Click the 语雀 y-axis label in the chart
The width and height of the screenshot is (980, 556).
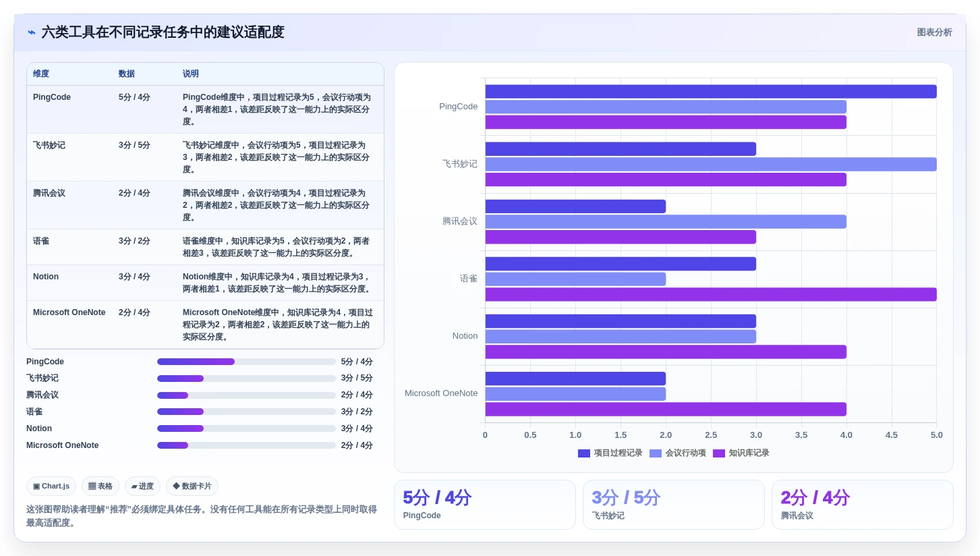(469, 279)
